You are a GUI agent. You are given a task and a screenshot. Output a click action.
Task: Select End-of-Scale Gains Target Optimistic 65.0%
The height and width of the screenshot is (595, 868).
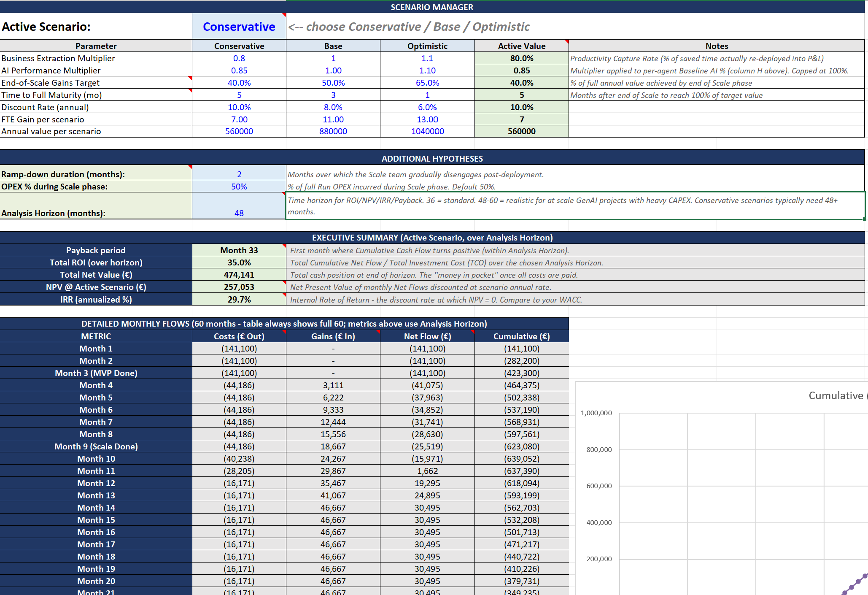[427, 83]
